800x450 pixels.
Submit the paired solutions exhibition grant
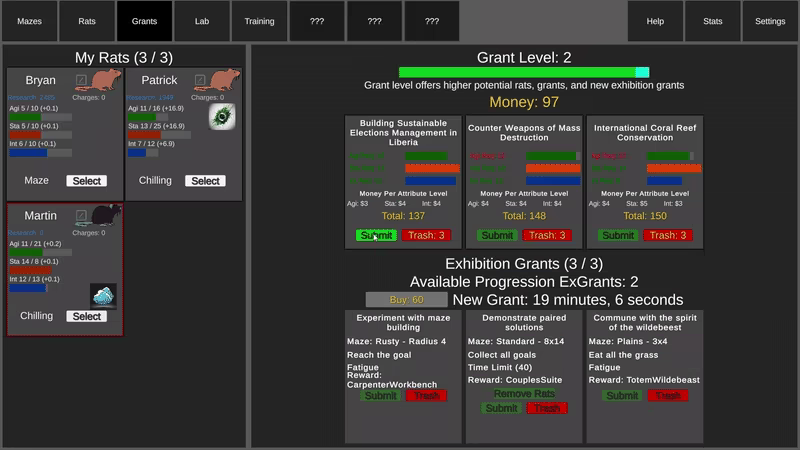tap(501, 408)
